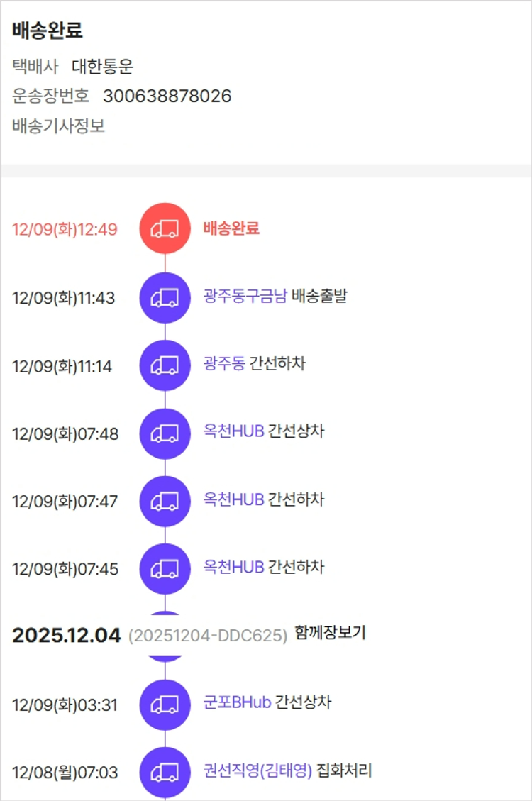Open the 광주동 location link
The height and width of the screenshot is (801, 532).
coord(224,364)
